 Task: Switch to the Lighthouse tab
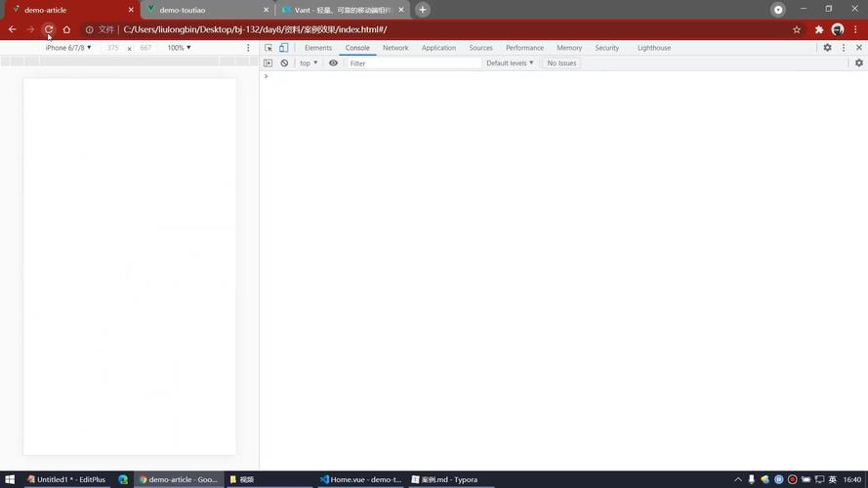point(654,48)
